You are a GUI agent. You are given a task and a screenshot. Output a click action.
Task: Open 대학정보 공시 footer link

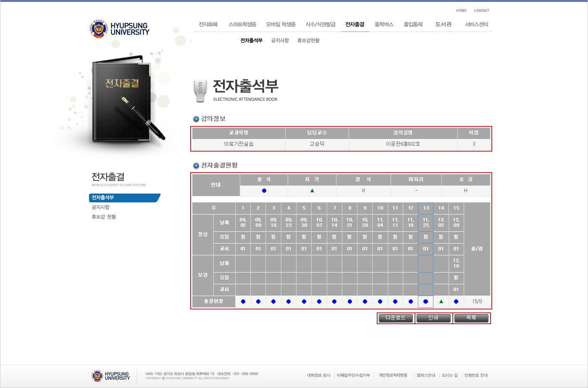pyautogui.click(x=319, y=375)
